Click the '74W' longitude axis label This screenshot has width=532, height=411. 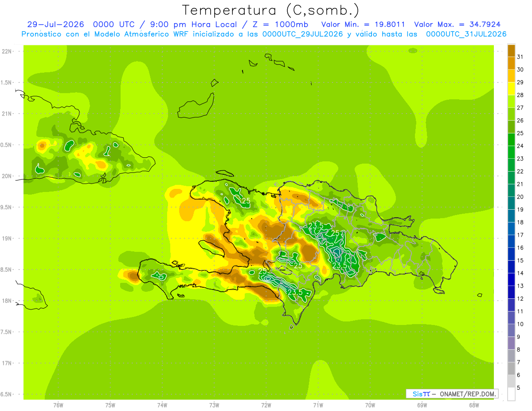pos(162,405)
